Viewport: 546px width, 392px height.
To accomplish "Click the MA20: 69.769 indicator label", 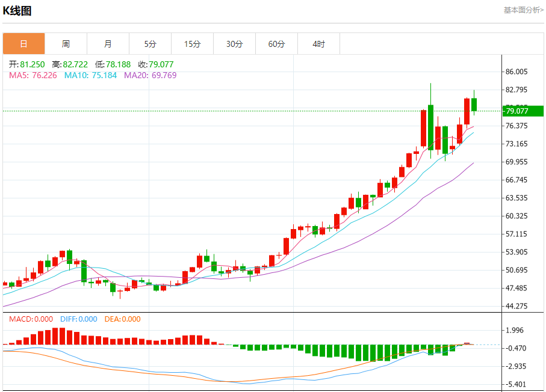I will pyautogui.click(x=150, y=75).
